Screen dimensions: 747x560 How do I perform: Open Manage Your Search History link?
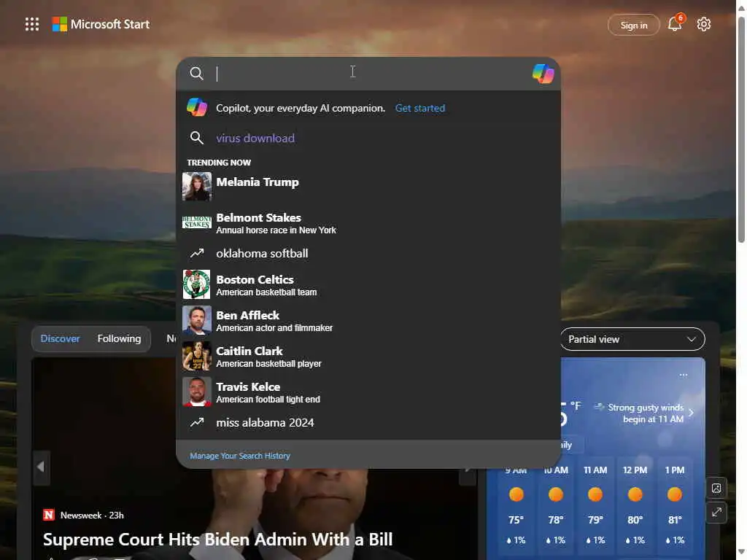239,456
